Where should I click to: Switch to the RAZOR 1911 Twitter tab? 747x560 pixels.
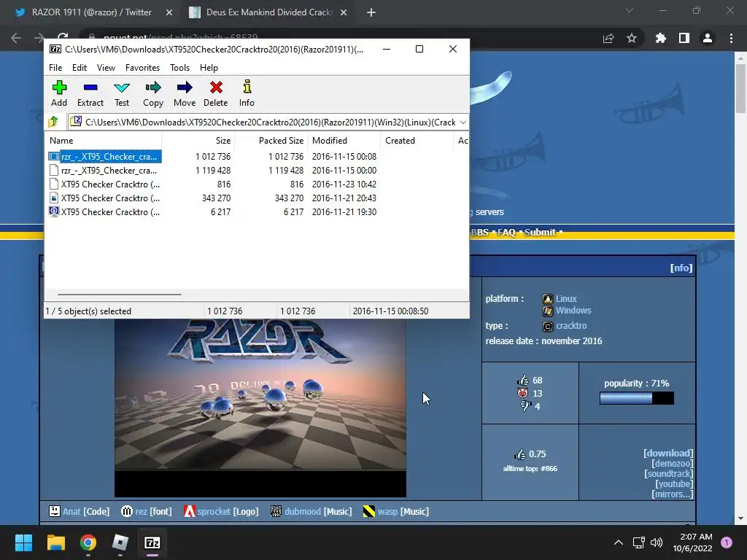[90, 12]
